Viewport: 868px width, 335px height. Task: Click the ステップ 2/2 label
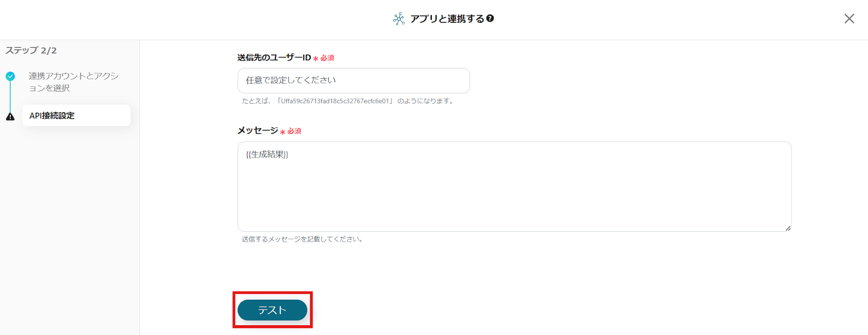coord(31,50)
